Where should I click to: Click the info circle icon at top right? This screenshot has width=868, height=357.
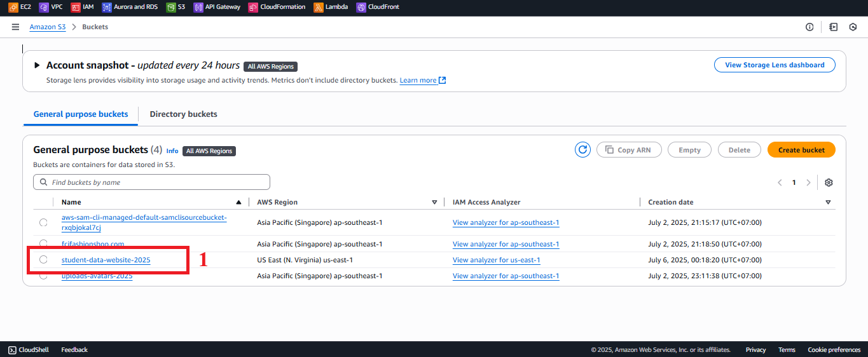(809, 27)
